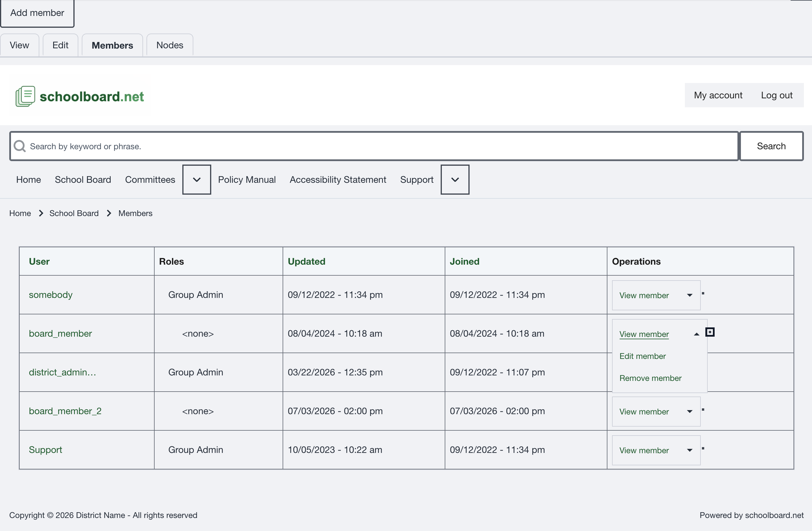Image resolution: width=812 pixels, height=531 pixels.
Task: Click View member for board_member_2
Action: (x=644, y=412)
